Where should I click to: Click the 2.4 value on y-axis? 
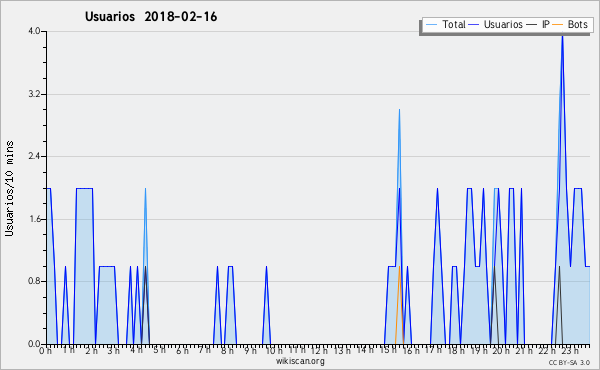34,156
